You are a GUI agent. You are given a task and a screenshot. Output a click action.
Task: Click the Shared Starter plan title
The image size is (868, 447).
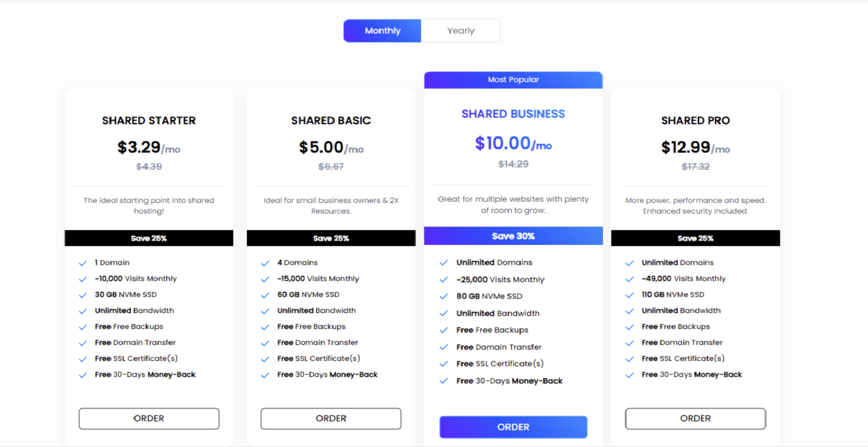coord(149,121)
